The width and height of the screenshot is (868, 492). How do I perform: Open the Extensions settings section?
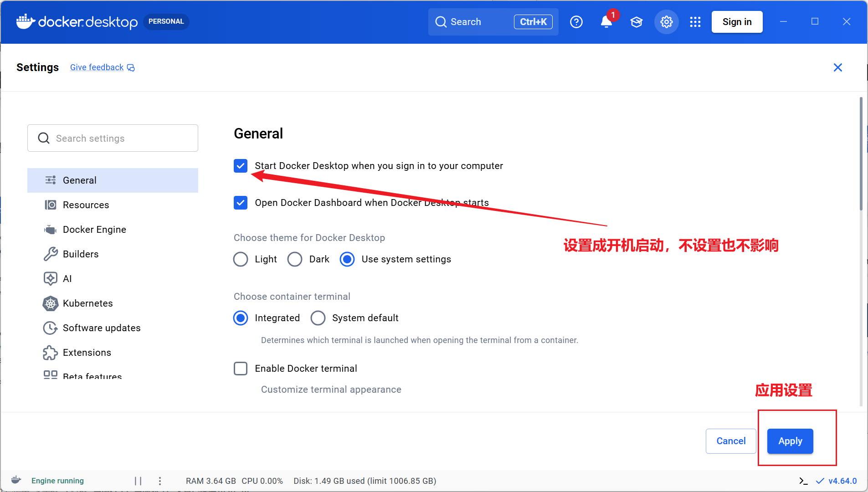pyautogui.click(x=113, y=353)
